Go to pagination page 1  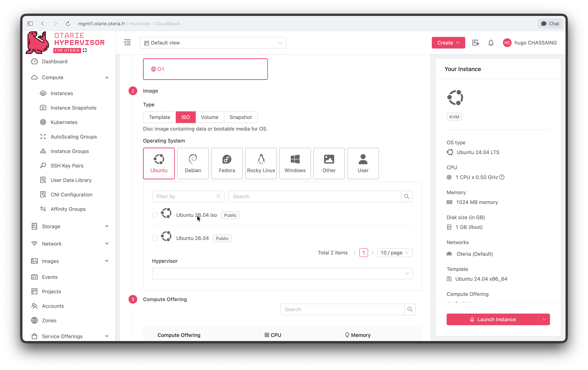tap(364, 253)
